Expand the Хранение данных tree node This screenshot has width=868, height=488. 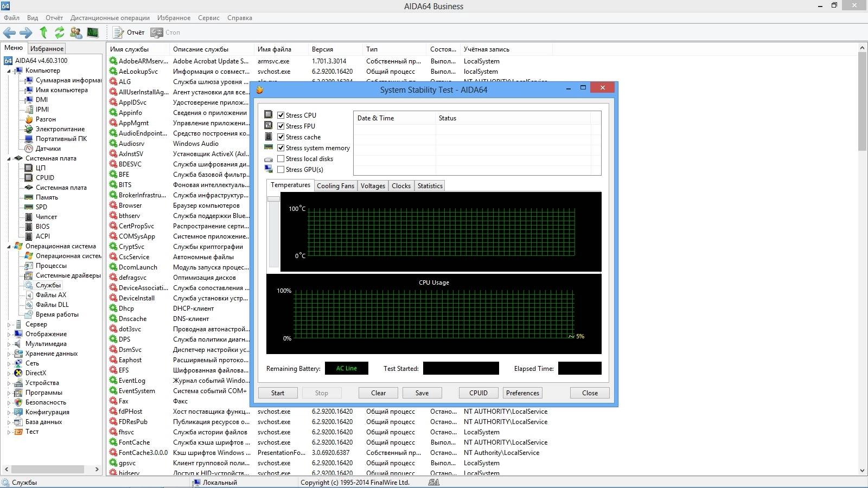coord(9,354)
